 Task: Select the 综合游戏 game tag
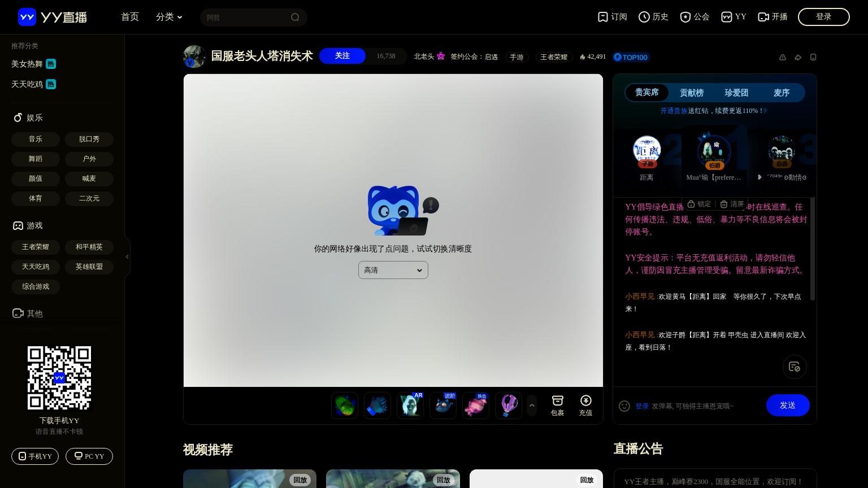click(x=36, y=286)
